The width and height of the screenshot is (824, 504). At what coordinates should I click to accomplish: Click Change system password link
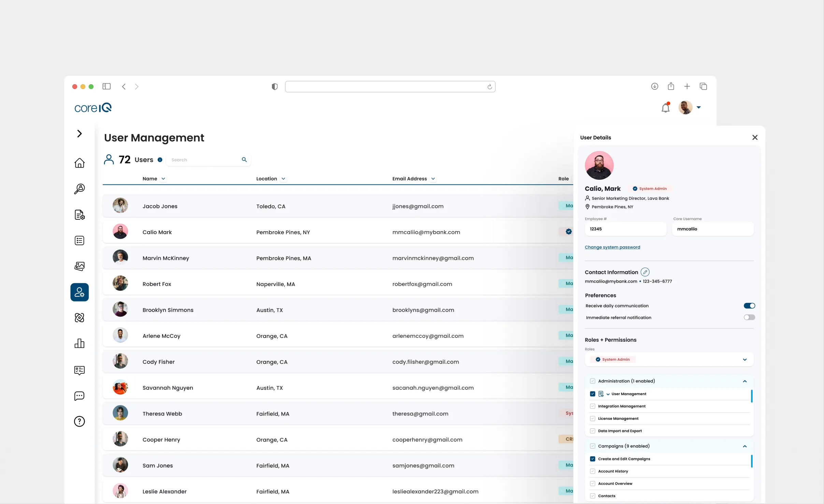pos(612,247)
